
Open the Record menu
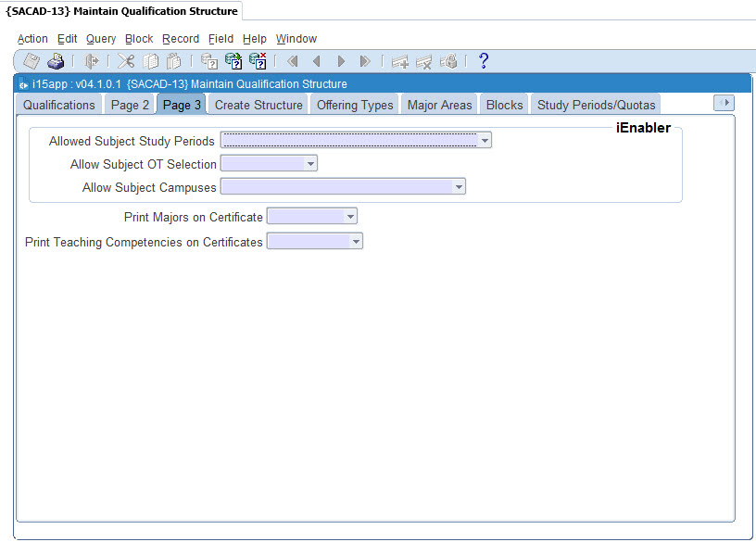(181, 39)
